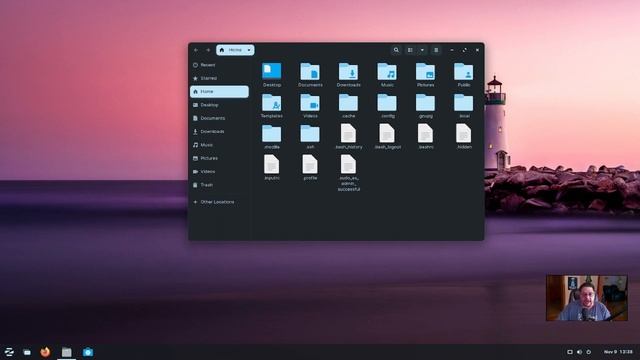Select the .gnupg folder
This screenshot has height=360, width=640.
(x=425, y=102)
